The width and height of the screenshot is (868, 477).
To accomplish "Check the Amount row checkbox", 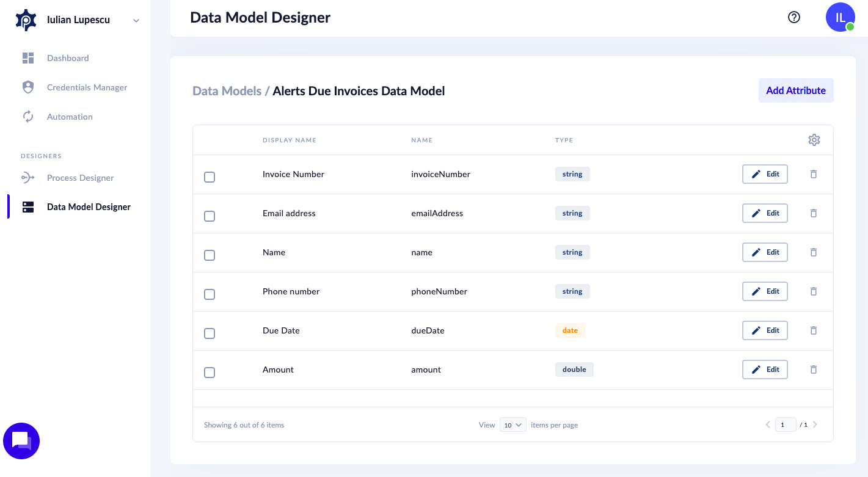I will (210, 373).
